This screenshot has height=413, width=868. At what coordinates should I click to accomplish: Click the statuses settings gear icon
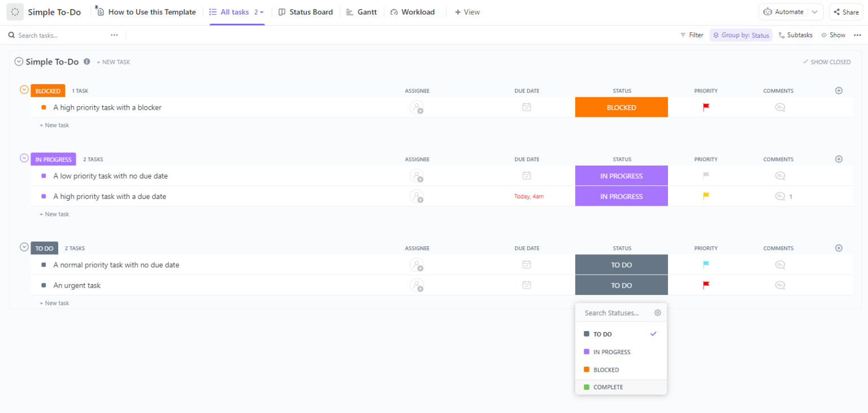(x=657, y=312)
